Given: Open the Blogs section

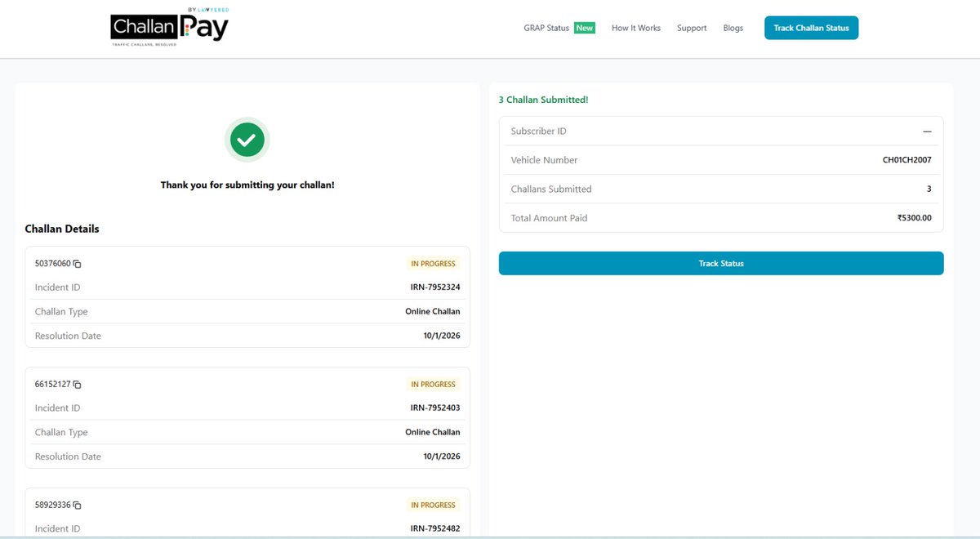Looking at the screenshot, I should tap(733, 28).
